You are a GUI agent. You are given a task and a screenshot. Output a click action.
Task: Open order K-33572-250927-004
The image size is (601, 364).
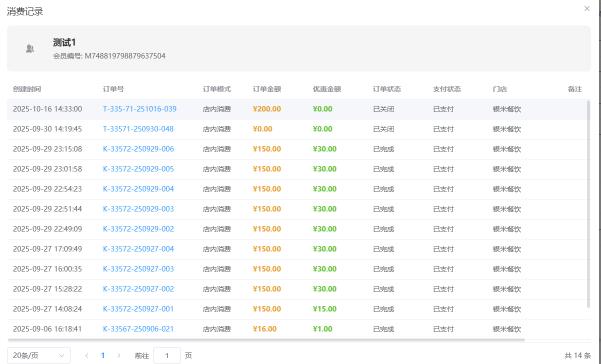pos(138,249)
